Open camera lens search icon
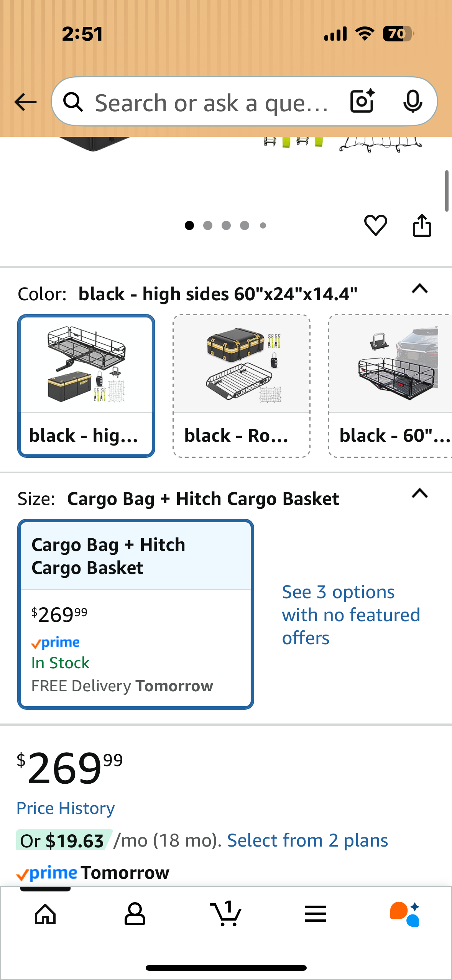Screen dimensions: 452x980 point(362,101)
